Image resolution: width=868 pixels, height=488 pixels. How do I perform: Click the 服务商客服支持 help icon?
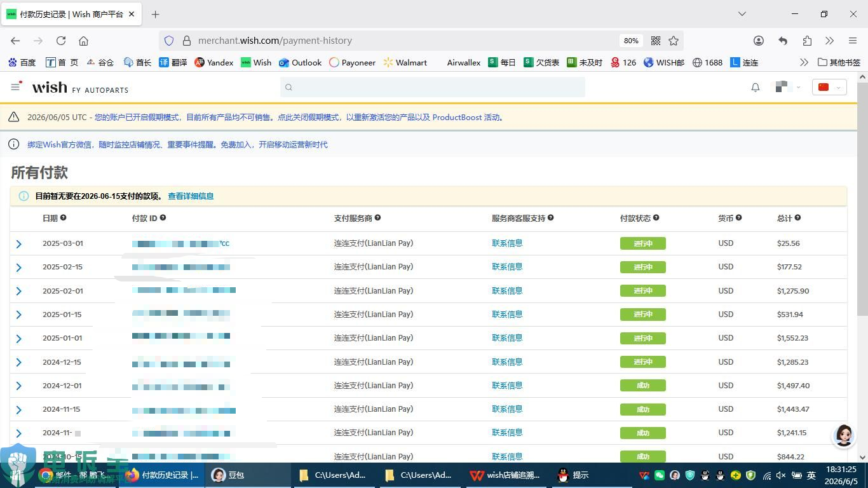550,217
